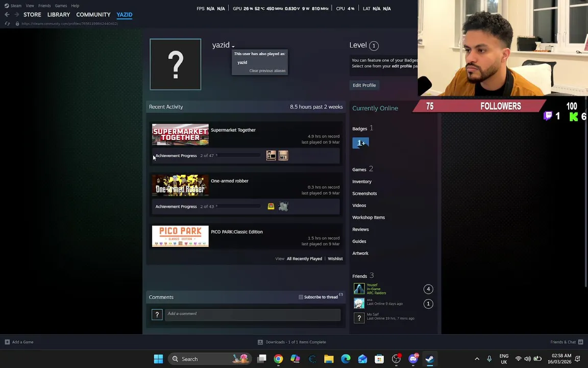This screenshot has width=588, height=368.
Task: Click the Downloads status icon
Action: point(260,342)
